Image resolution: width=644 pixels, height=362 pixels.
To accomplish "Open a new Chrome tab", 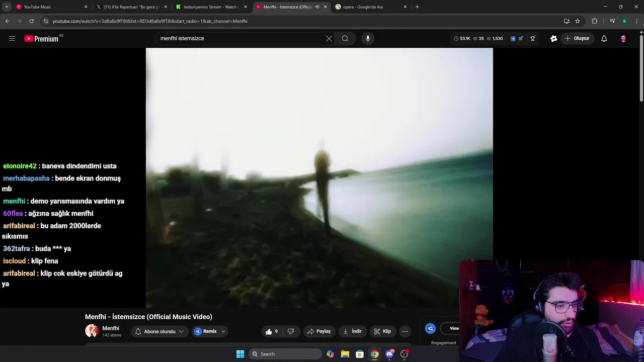I will pyautogui.click(x=417, y=7).
